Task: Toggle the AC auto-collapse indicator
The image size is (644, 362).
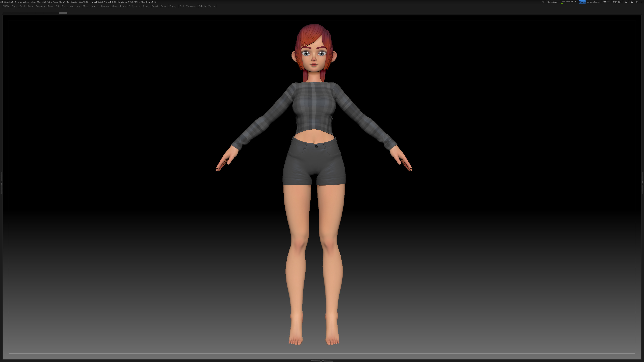Action: coord(543,2)
